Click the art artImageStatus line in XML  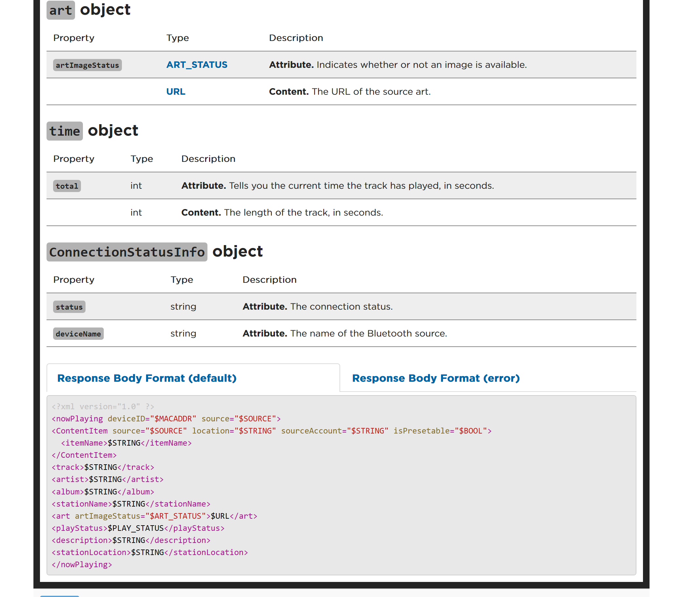[154, 516]
